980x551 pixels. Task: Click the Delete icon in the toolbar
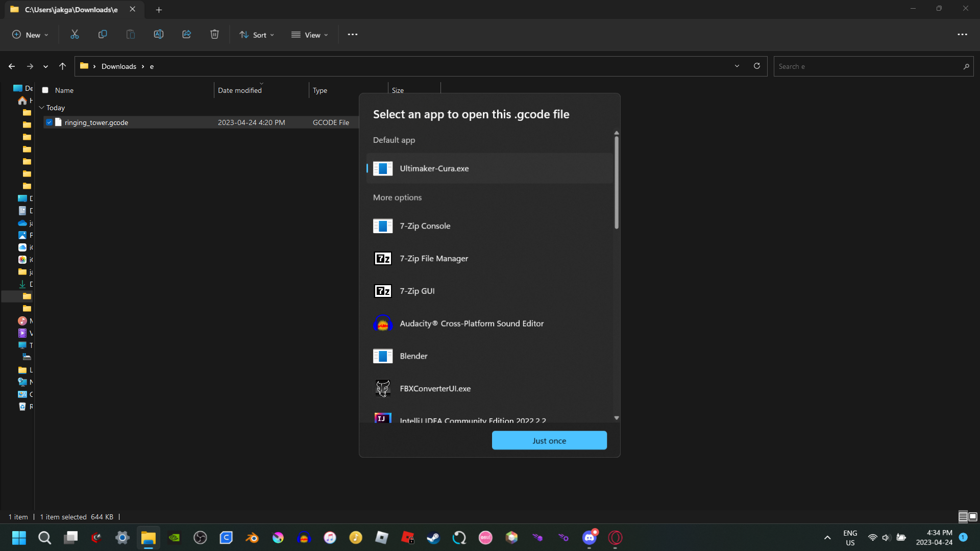[x=214, y=34]
